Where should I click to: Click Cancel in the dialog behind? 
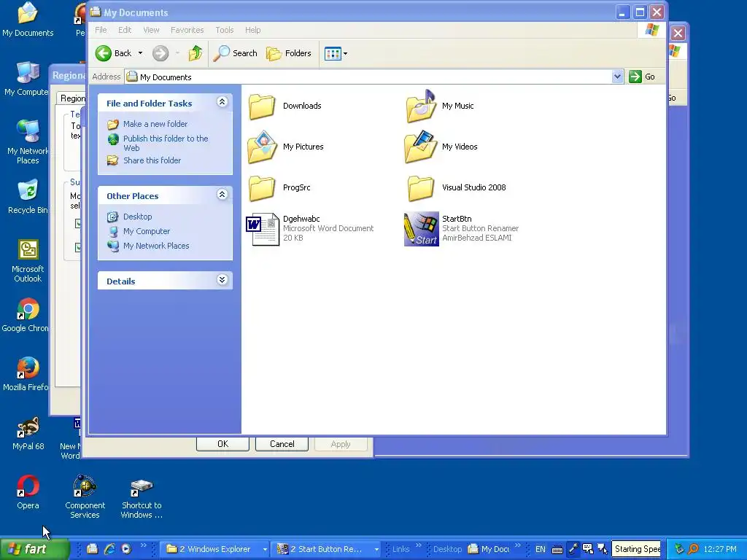coord(282,444)
